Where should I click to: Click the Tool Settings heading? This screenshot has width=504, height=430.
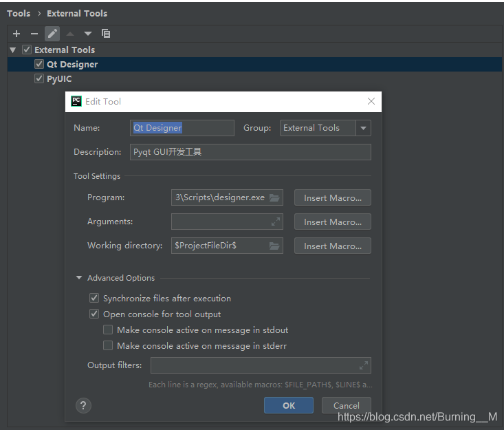coord(97,176)
